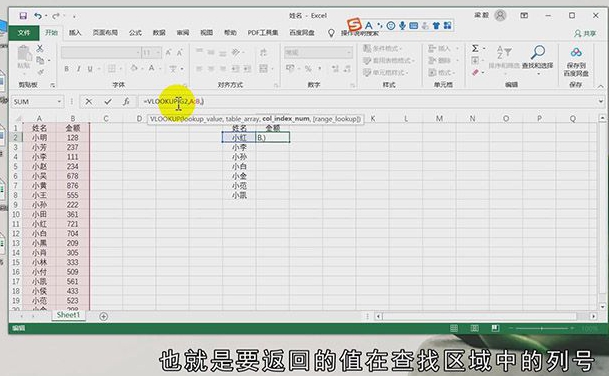The height and width of the screenshot is (376, 609).
Task: Switch to the Formulas (公式) tab
Action: pos(135,33)
